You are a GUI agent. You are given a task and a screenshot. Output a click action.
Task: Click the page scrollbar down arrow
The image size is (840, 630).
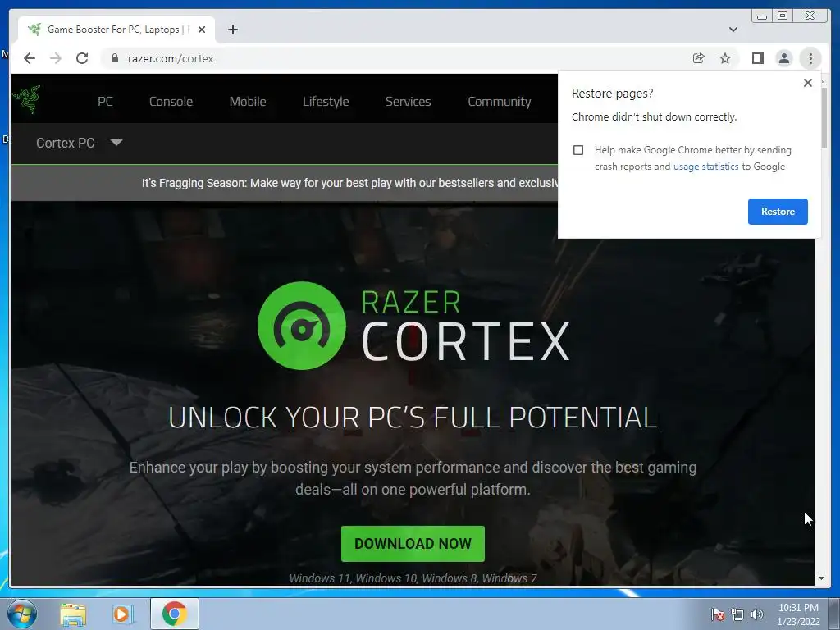click(821, 578)
